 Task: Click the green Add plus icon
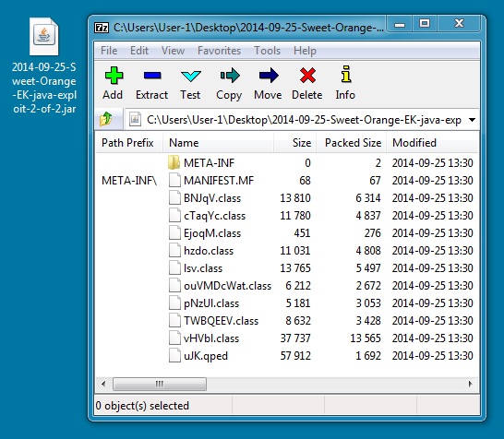114,76
